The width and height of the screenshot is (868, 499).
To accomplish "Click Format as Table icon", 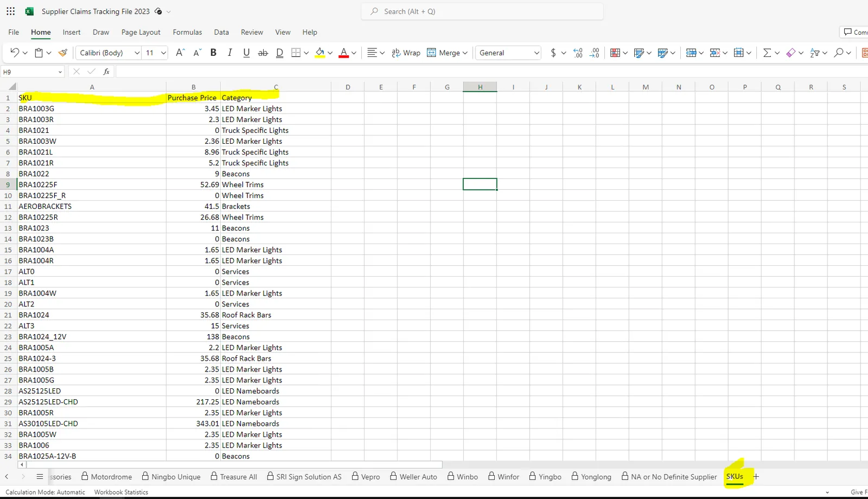I will pyautogui.click(x=639, y=53).
